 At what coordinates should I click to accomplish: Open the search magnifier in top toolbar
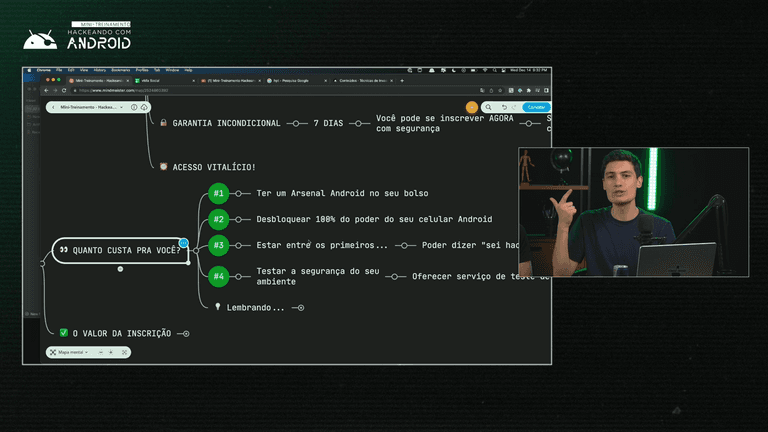(x=487, y=107)
